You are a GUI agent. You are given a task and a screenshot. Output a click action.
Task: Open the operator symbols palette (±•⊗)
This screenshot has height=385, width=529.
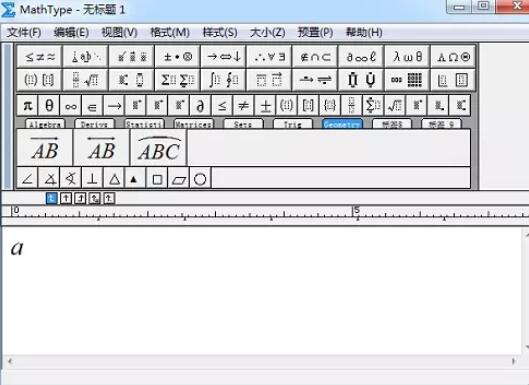click(x=177, y=56)
